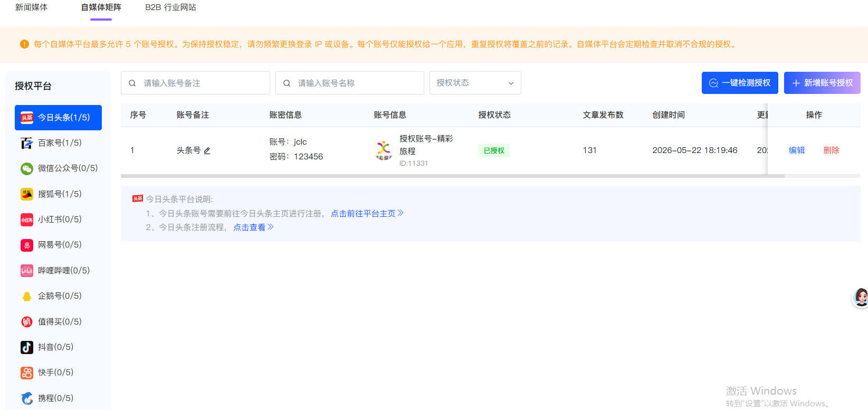The height and width of the screenshot is (410, 868).
Task: Click the 抖音 black icon
Action: pyautogui.click(x=27, y=347)
